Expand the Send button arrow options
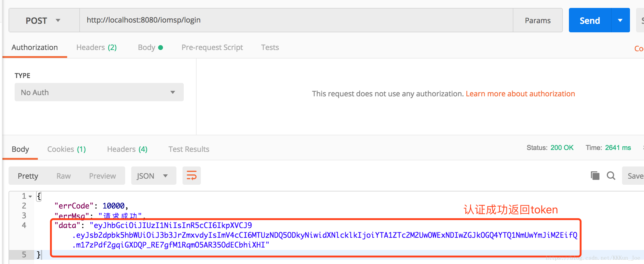 [x=620, y=20]
